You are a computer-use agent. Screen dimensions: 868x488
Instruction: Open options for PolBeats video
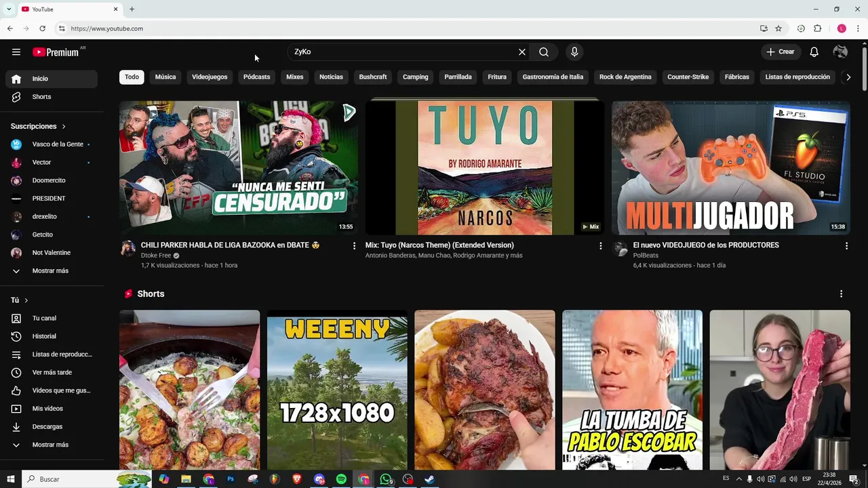coord(846,246)
